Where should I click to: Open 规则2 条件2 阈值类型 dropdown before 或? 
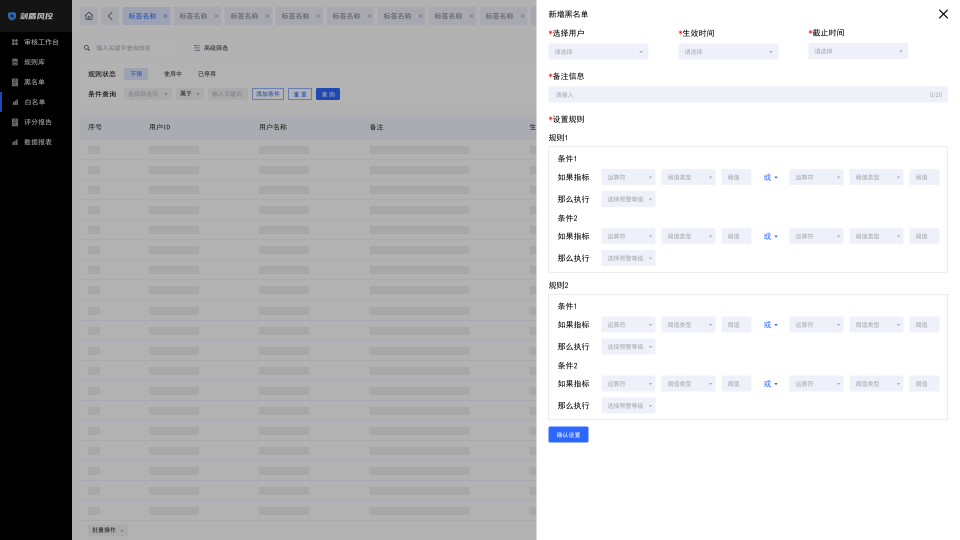688,384
